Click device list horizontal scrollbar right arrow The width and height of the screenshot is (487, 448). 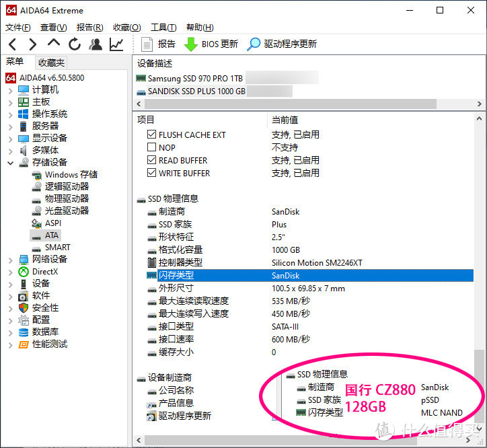[x=480, y=104]
